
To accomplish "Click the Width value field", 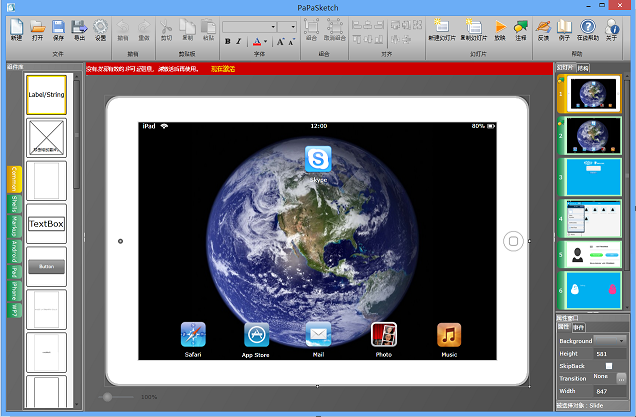I will point(610,391).
